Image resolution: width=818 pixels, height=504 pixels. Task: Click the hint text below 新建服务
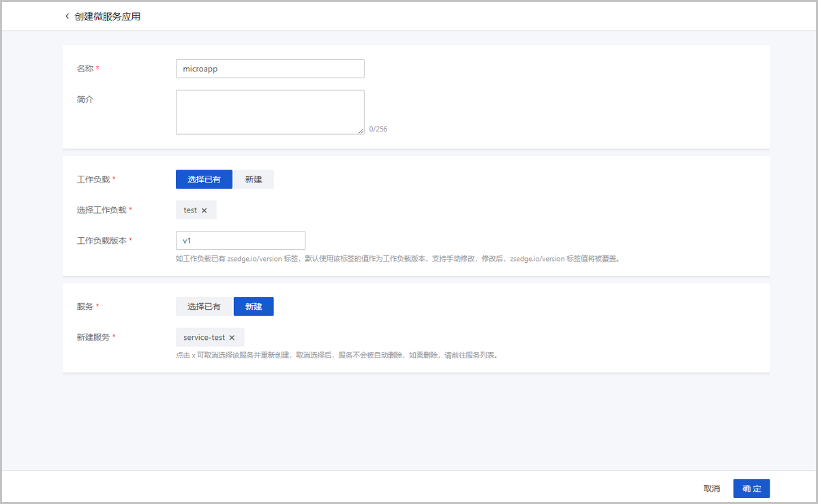click(x=337, y=355)
